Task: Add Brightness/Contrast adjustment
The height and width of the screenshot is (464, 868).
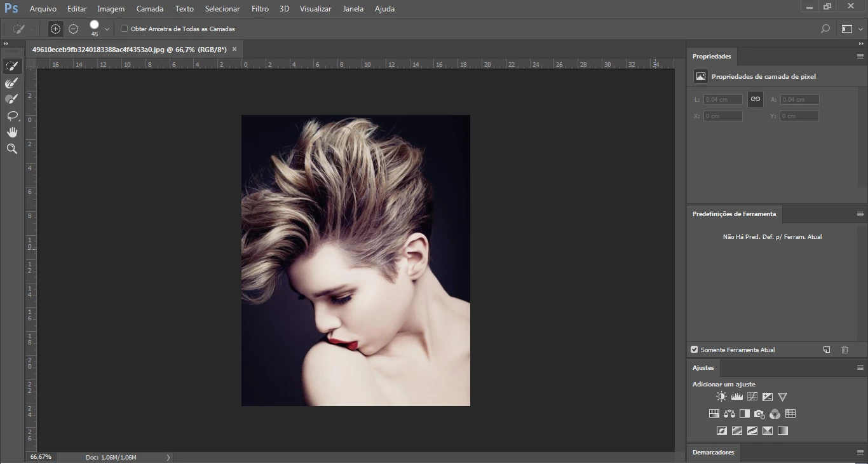Action: (x=721, y=397)
